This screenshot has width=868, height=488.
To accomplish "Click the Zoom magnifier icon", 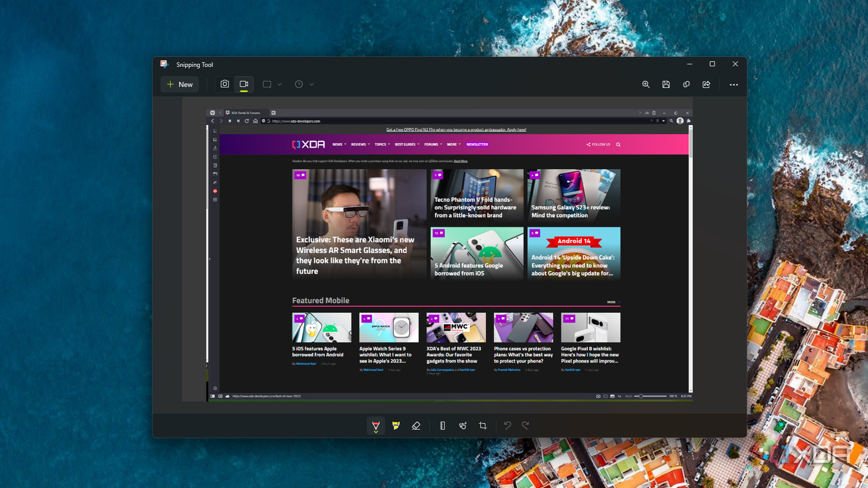I will click(646, 85).
